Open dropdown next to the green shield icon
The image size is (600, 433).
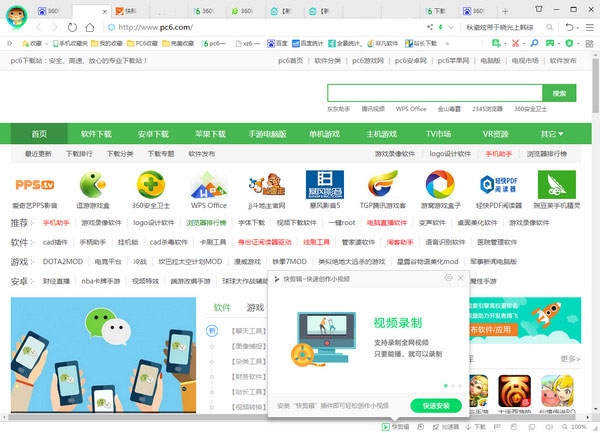[578, 44]
